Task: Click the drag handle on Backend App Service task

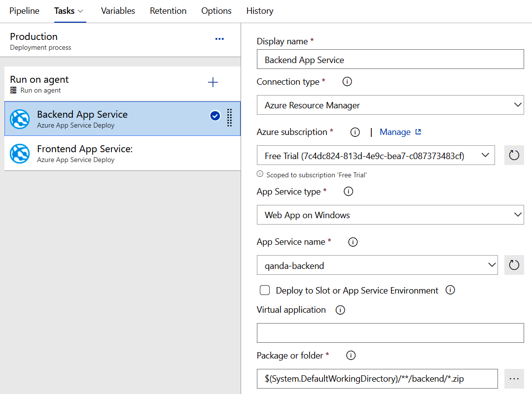Action: click(x=229, y=118)
